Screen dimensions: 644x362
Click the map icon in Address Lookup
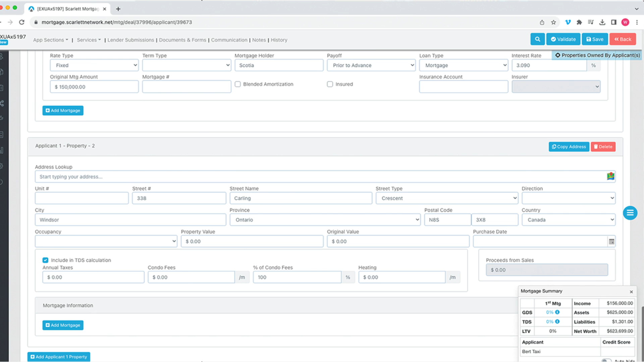click(x=610, y=176)
